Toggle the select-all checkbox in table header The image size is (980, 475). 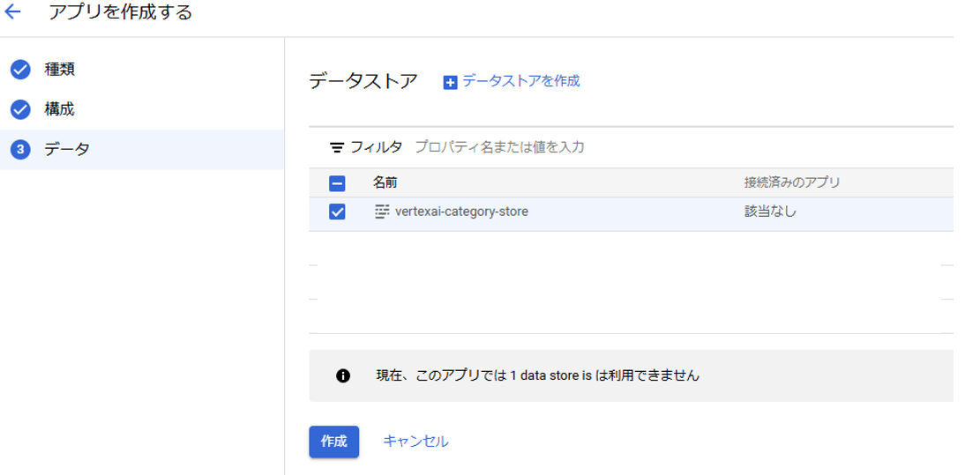[x=337, y=183]
